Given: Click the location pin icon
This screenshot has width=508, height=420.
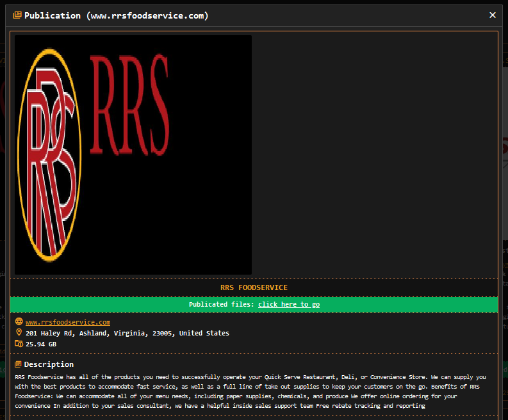Looking at the screenshot, I should (x=19, y=333).
